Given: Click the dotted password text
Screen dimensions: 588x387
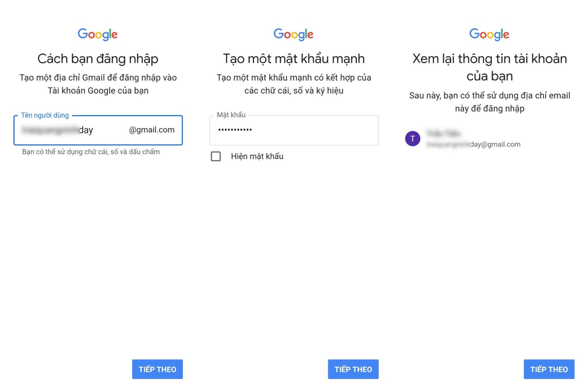Looking at the screenshot, I should click(234, 129).
